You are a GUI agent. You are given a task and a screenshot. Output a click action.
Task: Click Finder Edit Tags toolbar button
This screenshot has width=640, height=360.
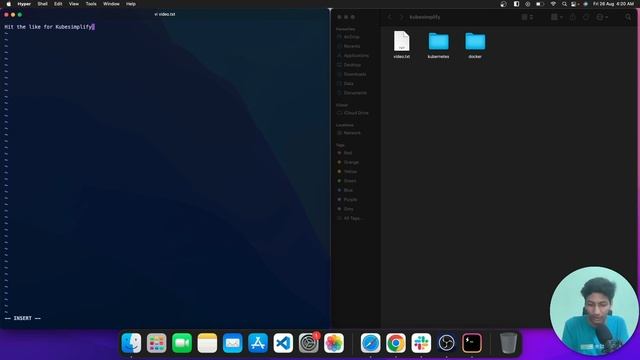point(586,17)
